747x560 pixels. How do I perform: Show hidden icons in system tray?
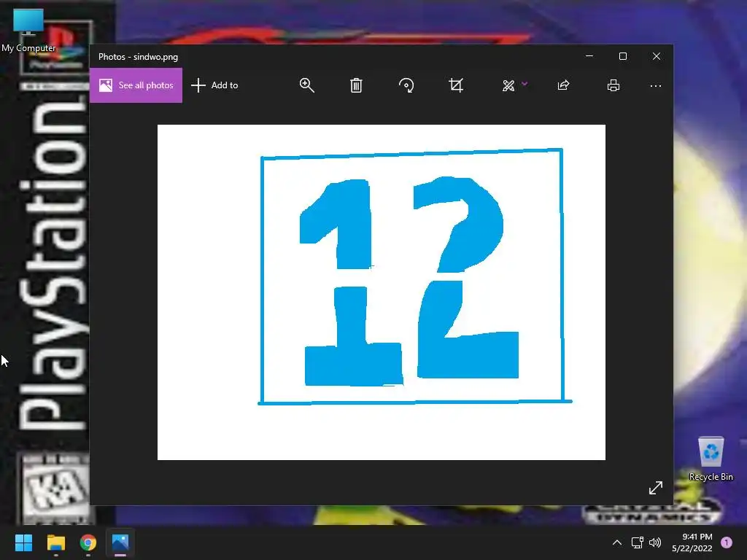coord(617,542)
